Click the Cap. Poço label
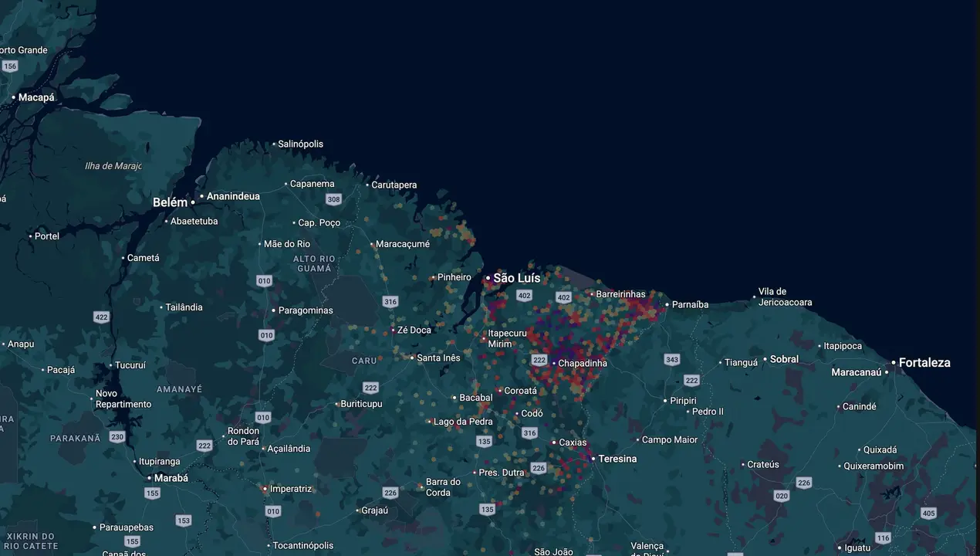 (319, 222)
